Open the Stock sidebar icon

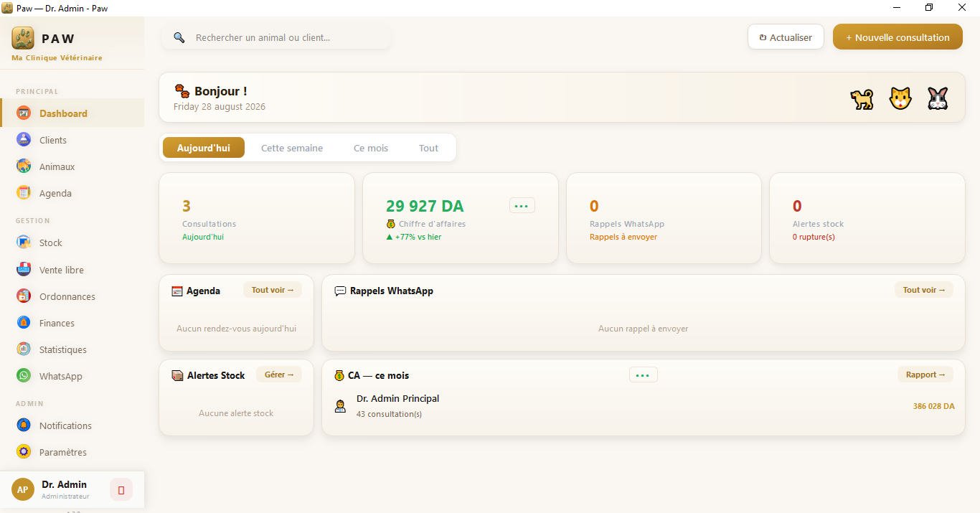[x=24, y=243]
